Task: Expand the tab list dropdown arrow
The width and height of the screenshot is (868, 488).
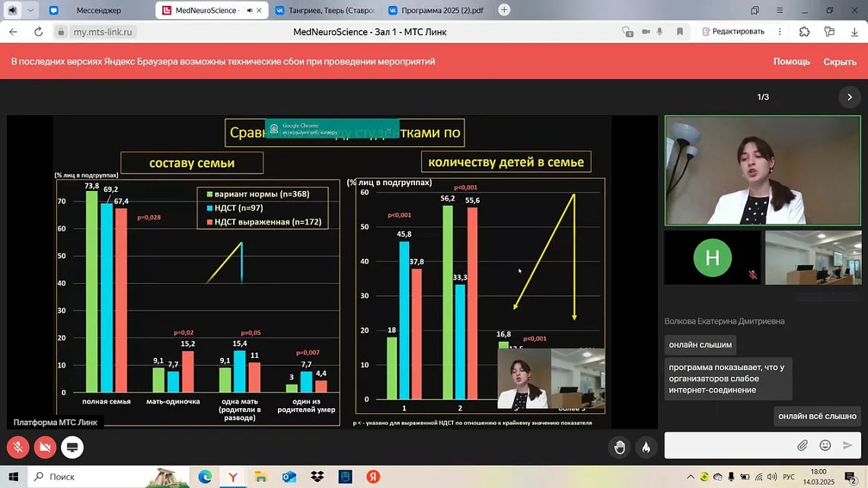Action: [30, 10]
